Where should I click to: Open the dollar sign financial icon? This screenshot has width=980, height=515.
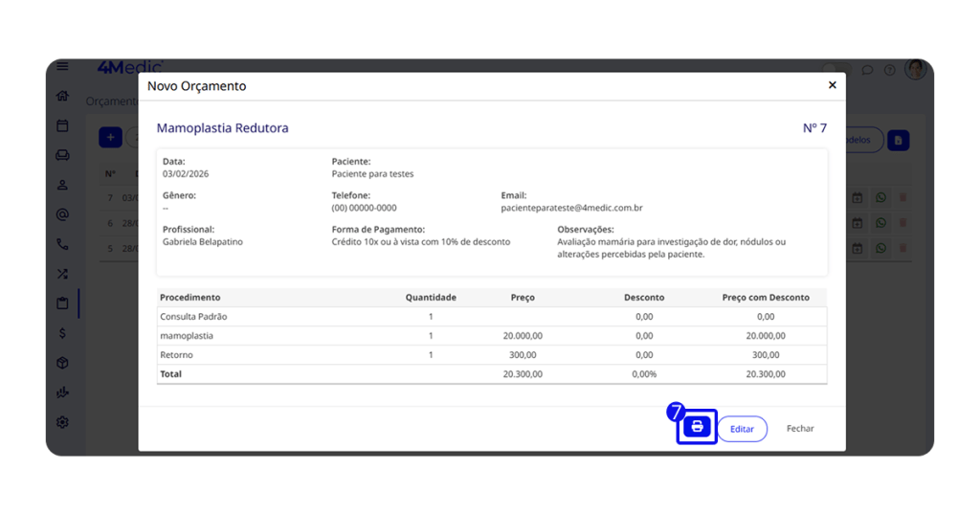pyautogui.click(x=62, y=333)
